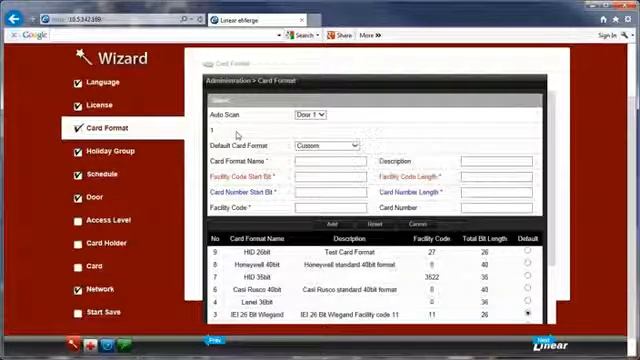The height and width of the screenshot is (360, 640).
Task: Open the Card Holder wizard step
Action: pyautogui.click(x=106, y=243)
